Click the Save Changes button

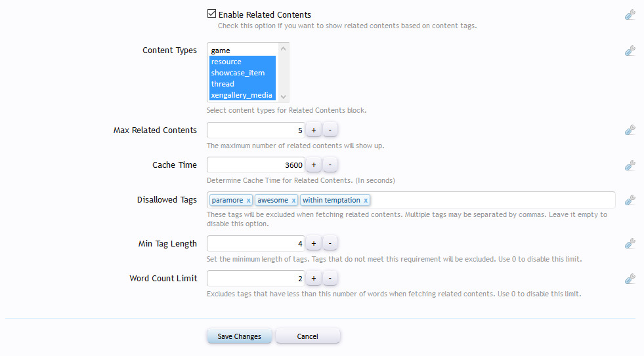click(239, 336)
